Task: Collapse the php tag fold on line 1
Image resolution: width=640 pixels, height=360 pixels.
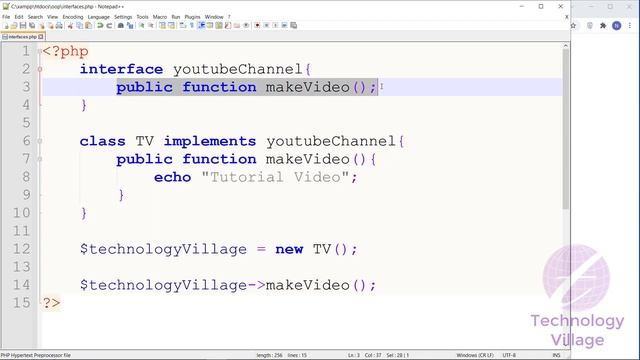Action: 40,51
